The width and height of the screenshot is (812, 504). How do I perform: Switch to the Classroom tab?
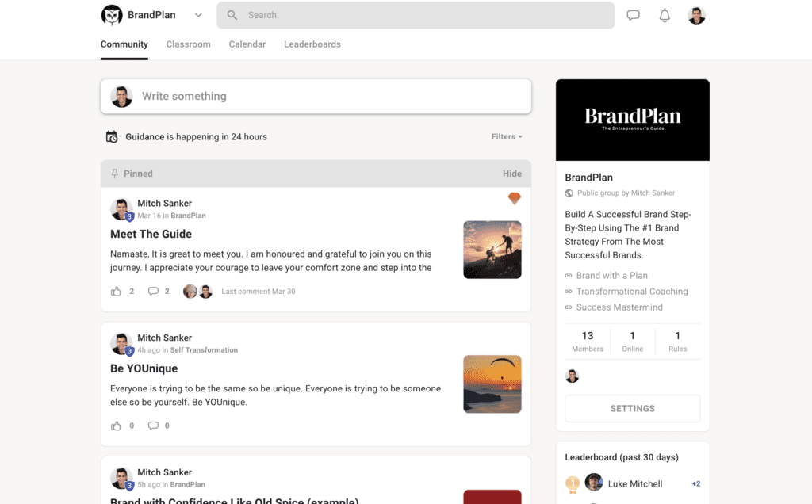tap(189, 44)
